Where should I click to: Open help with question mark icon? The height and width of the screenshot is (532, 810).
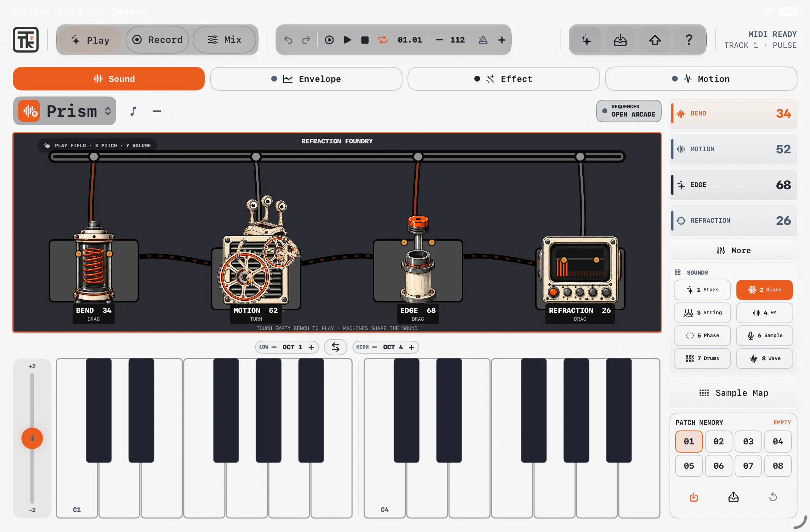coord(689,40)
